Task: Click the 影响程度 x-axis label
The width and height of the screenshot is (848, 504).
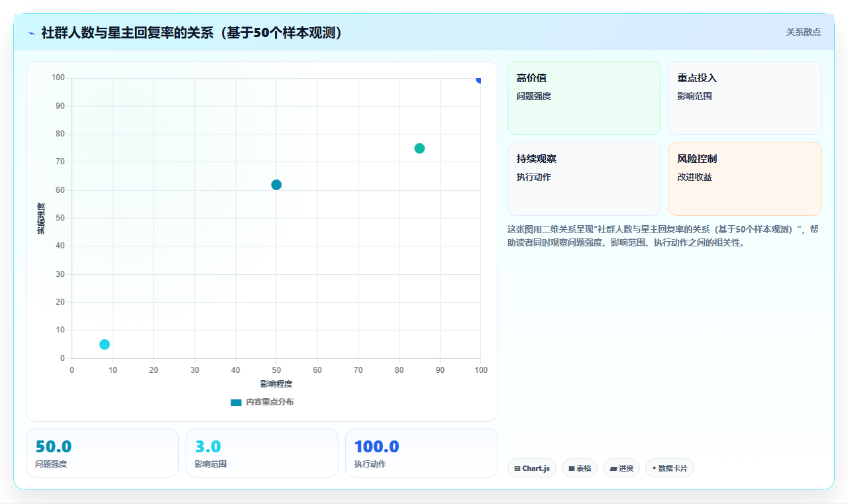Action: [276, 384]
